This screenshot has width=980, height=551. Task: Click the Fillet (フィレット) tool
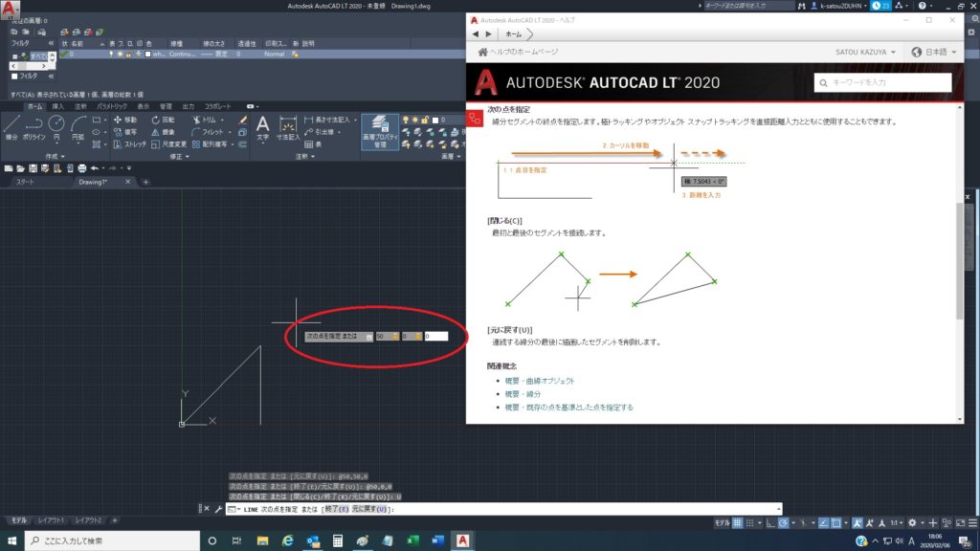pyautogui.click(x=208, y=132)
